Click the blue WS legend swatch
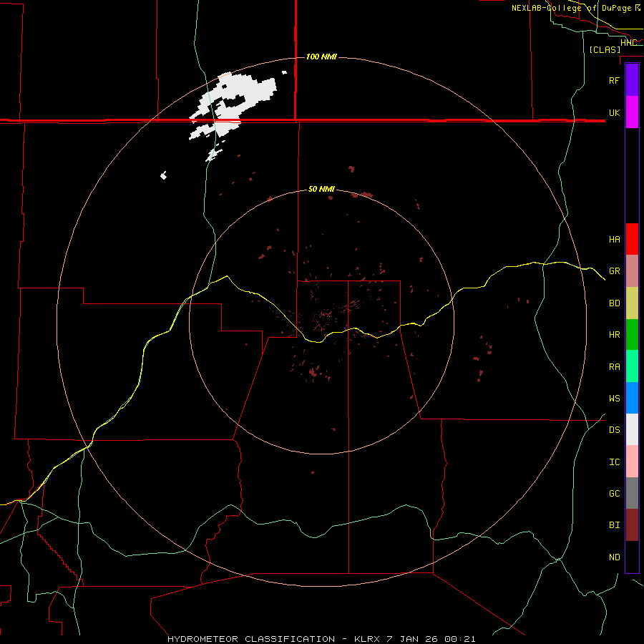This screenshot has width=644, height=644. (632, 398)
